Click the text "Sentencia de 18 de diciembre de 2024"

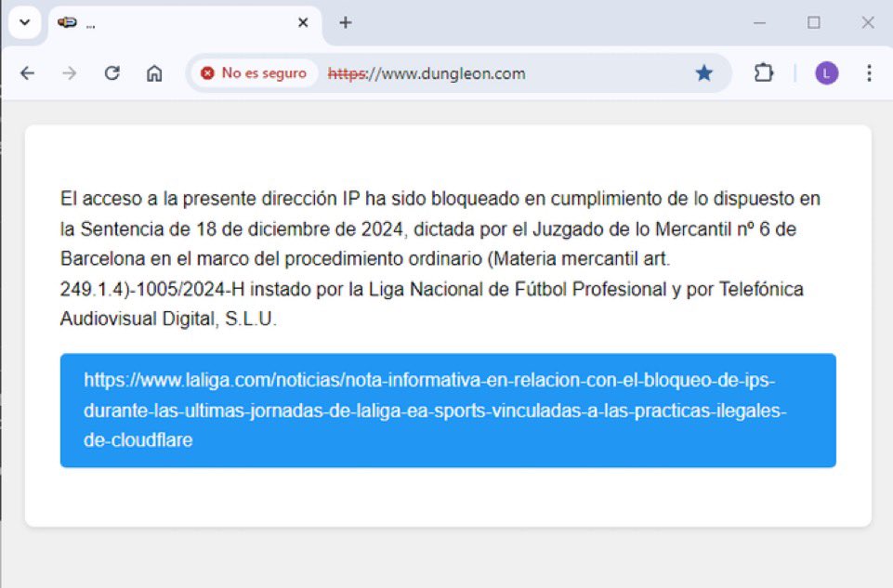pyautogui.click(x=242, y=229)
